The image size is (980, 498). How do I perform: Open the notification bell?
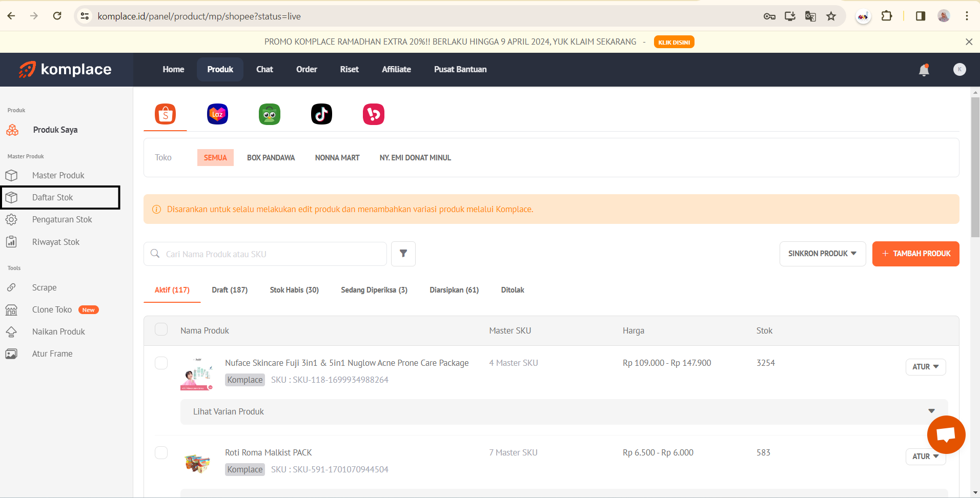click(924, 70)
